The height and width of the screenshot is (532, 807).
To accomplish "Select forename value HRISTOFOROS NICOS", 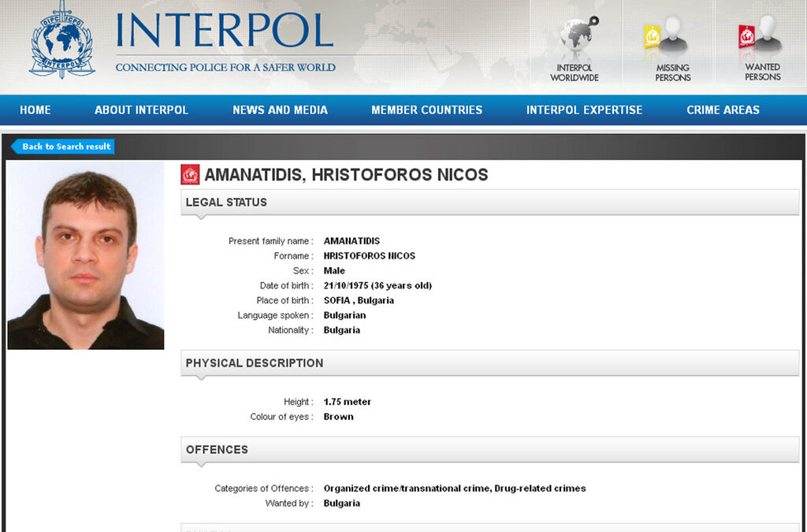I will tap(369, 255).
